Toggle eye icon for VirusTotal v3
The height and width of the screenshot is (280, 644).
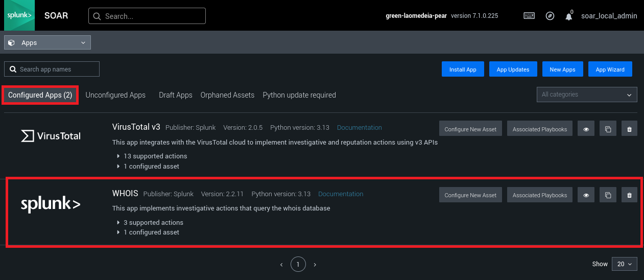coord(586,129)
